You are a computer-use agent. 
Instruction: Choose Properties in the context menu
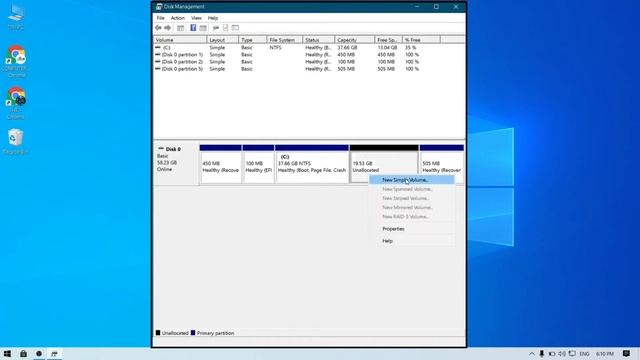[412, 229]
